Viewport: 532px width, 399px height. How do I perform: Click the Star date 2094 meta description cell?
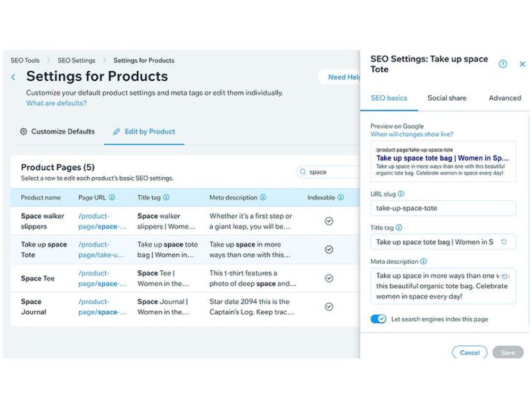(x=252, y=307)
